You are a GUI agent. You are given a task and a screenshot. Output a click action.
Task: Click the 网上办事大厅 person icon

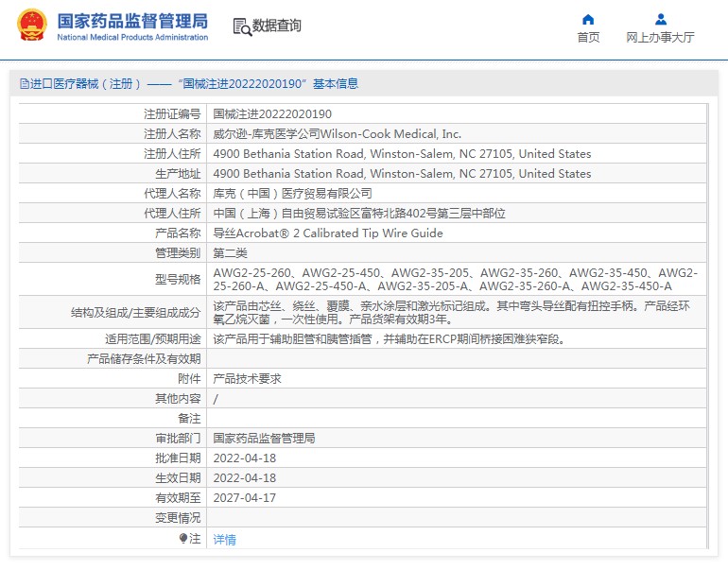tap(660, 19)
